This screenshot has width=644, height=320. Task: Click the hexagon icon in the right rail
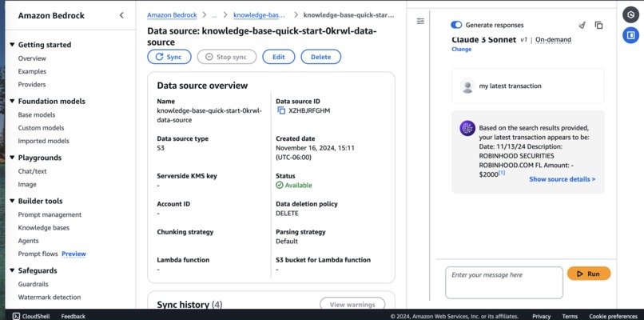tap(630, 15)
